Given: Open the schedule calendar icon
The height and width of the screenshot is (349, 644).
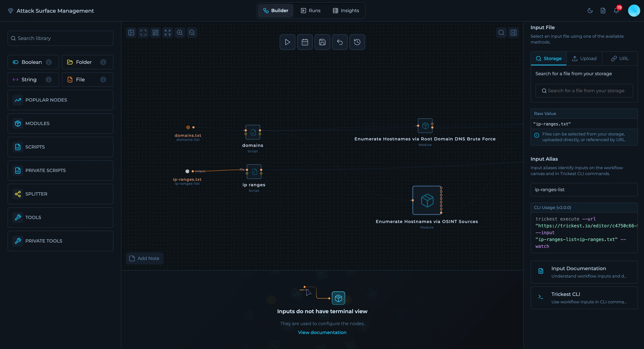Looking at the screenshot, I should pos(305,42).
